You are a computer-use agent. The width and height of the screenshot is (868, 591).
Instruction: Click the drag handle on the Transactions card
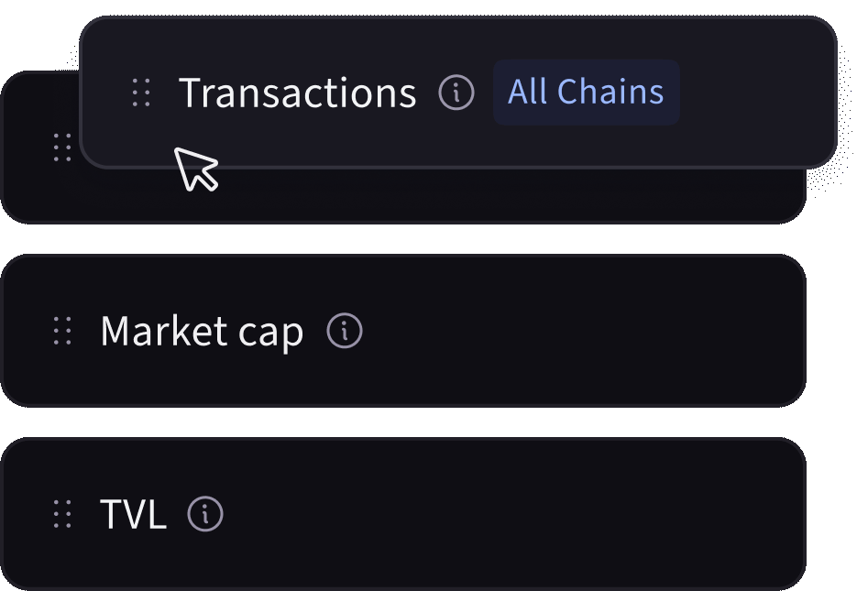coord(141,93)
